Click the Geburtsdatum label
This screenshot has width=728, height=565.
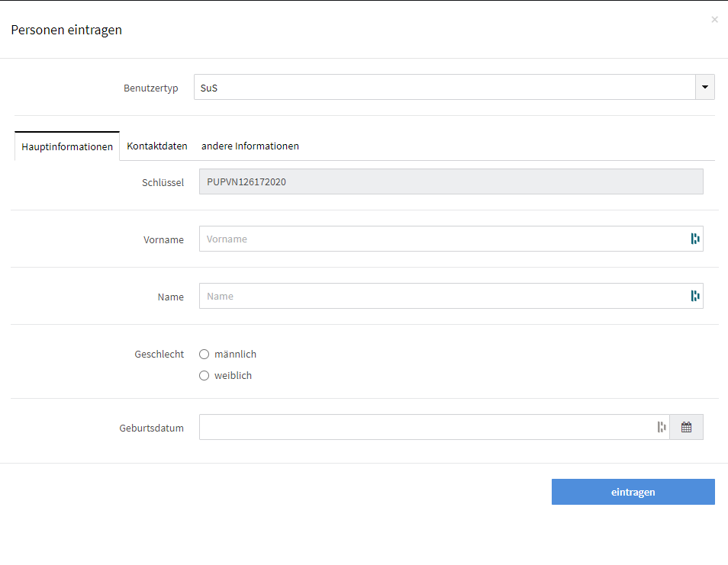coord(151,429)
